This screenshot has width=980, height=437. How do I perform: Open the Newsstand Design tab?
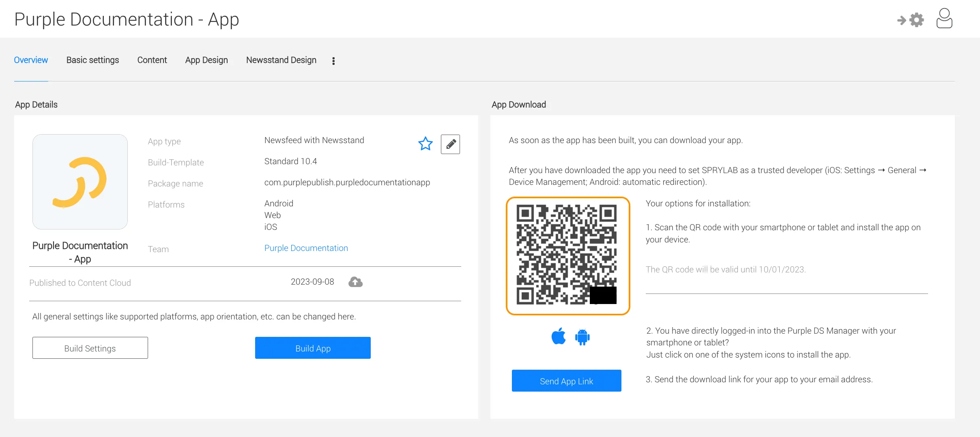tap(281, 60)
